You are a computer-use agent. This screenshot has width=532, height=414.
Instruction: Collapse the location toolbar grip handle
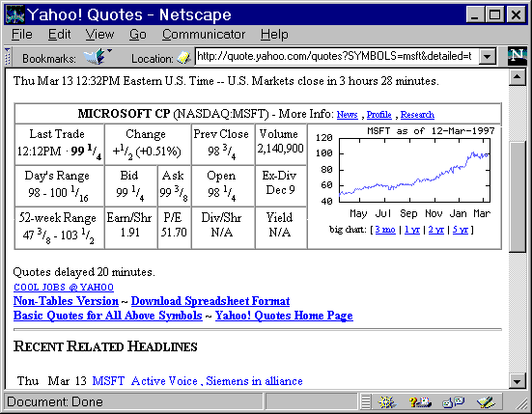coord(8,56)
